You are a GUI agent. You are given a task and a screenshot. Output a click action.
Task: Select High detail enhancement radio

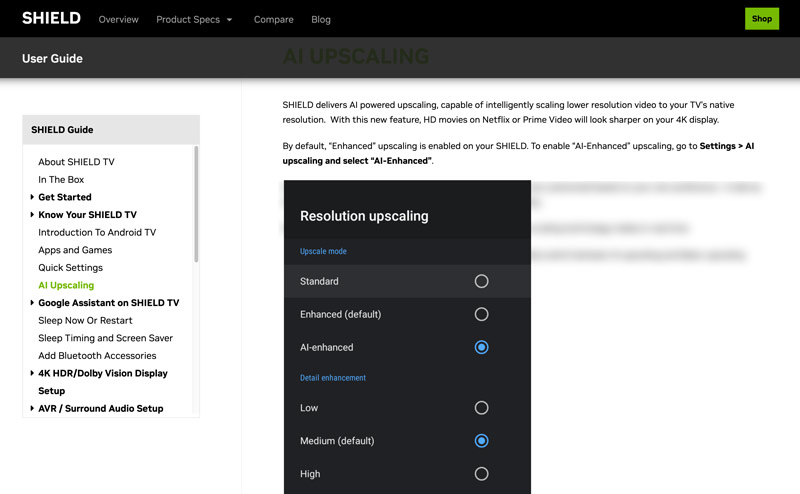pyautogui.click(x=481, y=474)
